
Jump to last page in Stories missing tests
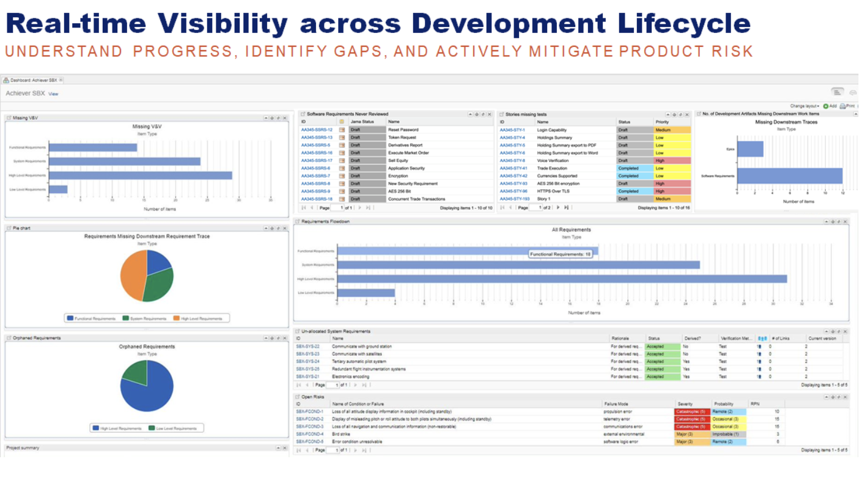tap(566, 208)
